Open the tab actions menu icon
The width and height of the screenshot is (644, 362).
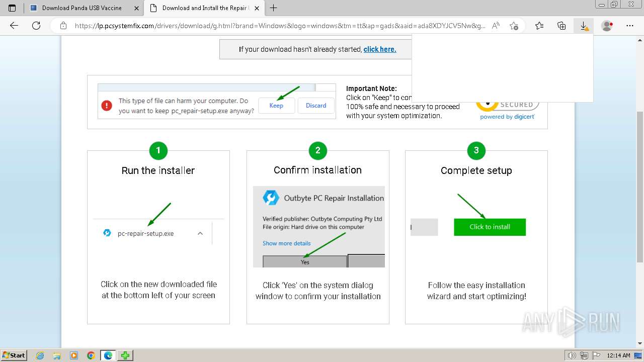click(x=12, y=8)
